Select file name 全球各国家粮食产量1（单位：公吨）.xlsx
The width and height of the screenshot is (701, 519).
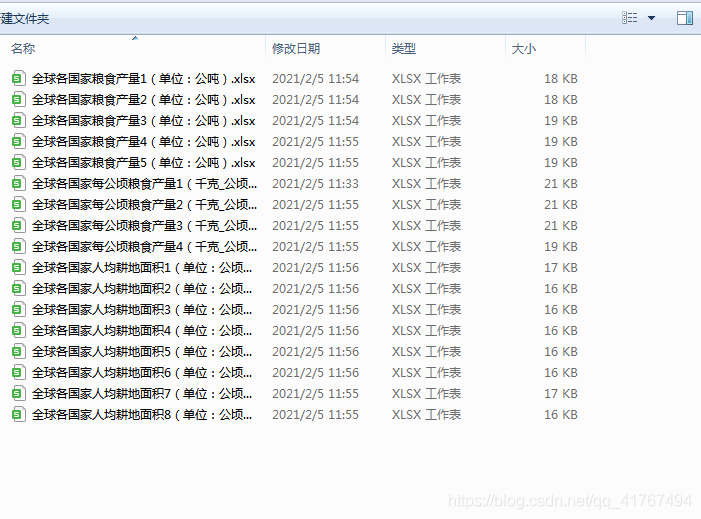pyautogui.click(x=144, y=79)
